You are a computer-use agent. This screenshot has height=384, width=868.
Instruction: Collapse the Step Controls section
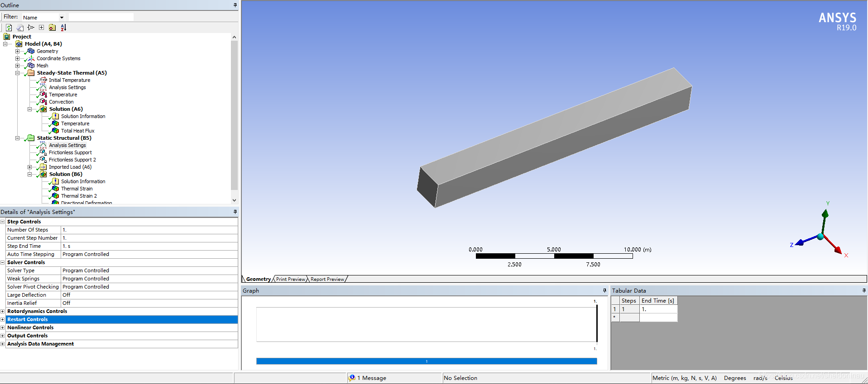[x=3, y=222]
